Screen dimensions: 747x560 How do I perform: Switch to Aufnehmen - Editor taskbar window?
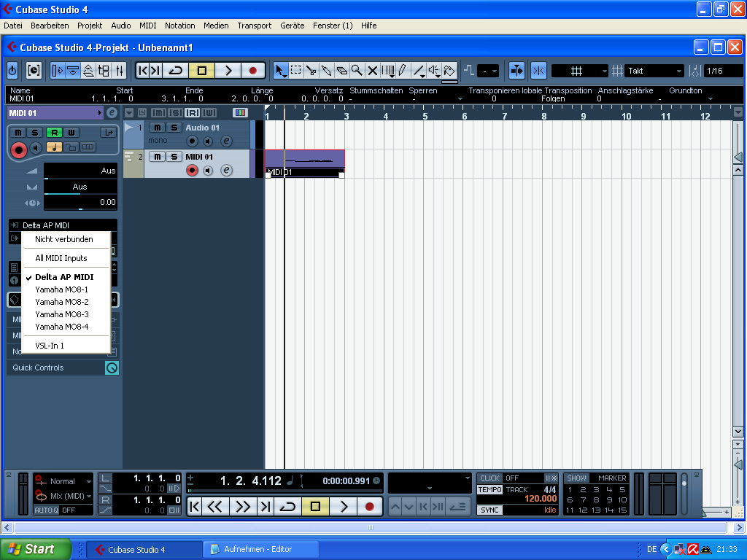261,549
